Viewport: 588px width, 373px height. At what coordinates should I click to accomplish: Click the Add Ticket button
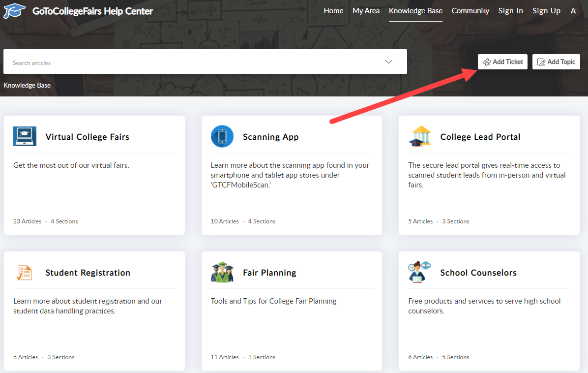[x=502, y=62]
